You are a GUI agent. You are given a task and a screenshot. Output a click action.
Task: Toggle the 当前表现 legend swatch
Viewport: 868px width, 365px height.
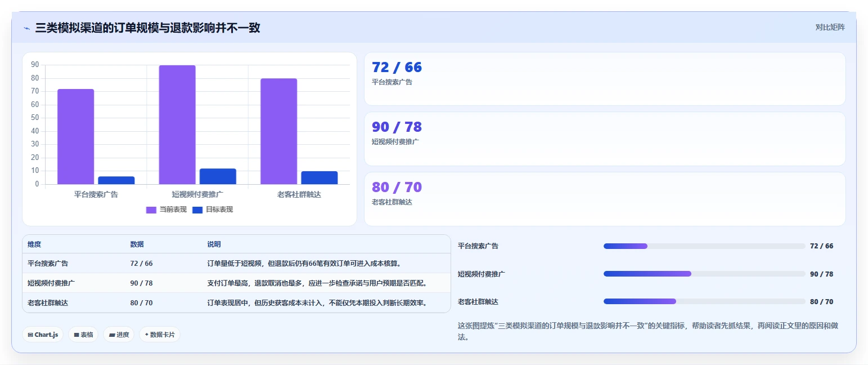[151, 210]
